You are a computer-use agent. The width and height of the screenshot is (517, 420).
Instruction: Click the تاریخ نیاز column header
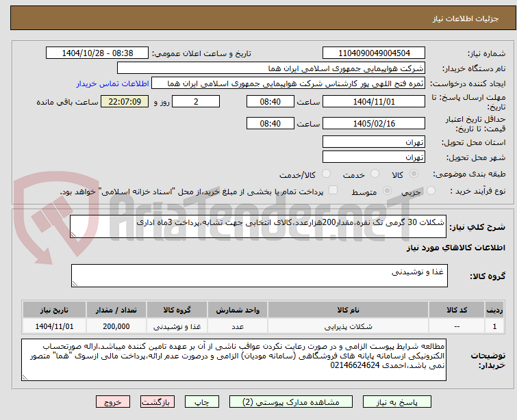[x=54, y=310]
